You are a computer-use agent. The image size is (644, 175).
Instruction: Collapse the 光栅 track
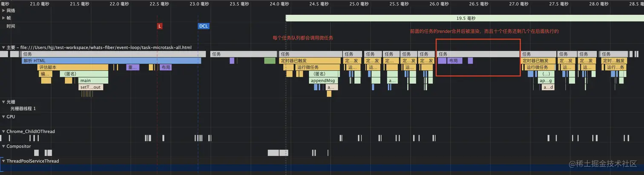tap(4, 102)
